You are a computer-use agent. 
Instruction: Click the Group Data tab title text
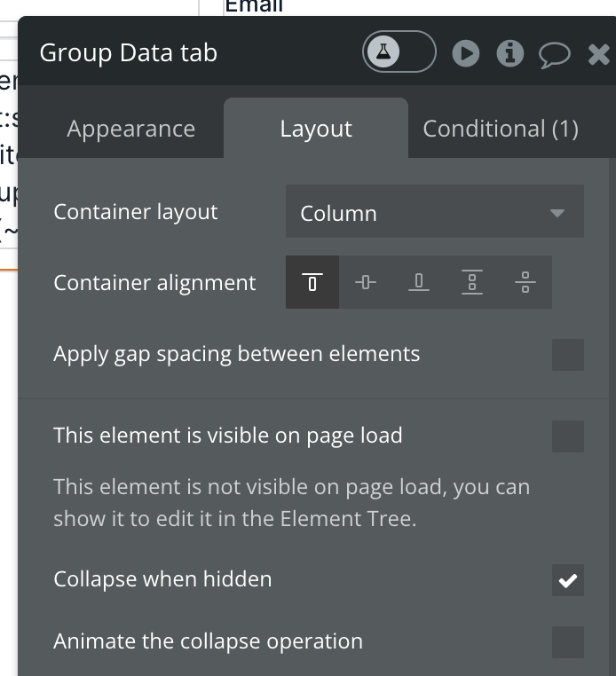click(129, 53)
